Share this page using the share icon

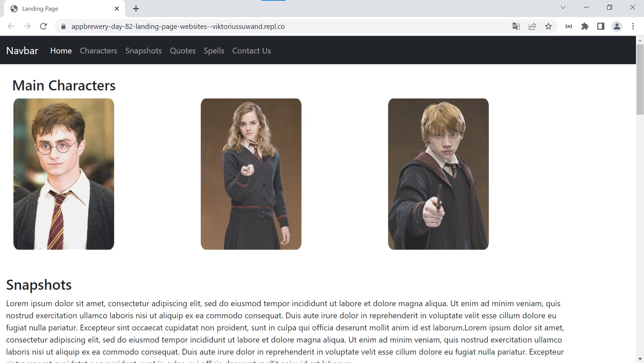[532, 26]
